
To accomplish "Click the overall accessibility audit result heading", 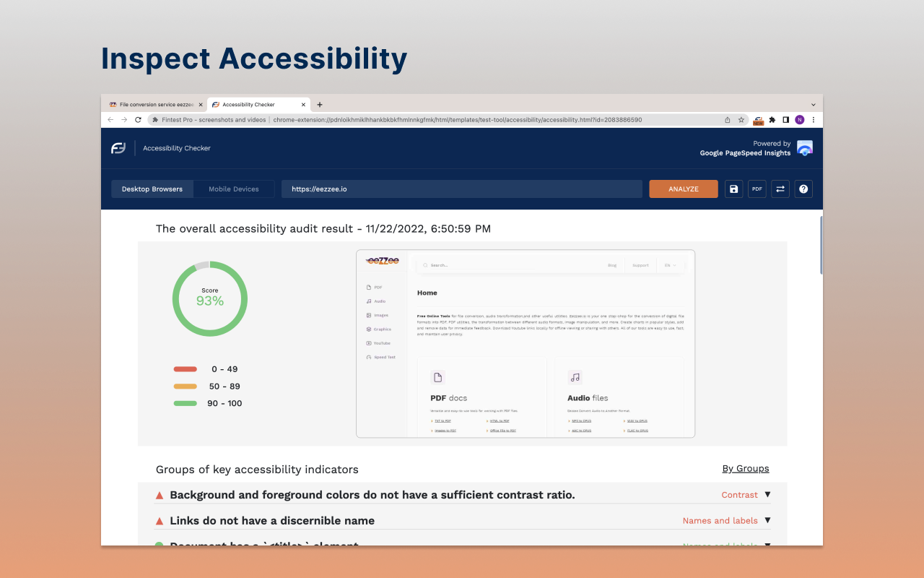I will [323, 229].
